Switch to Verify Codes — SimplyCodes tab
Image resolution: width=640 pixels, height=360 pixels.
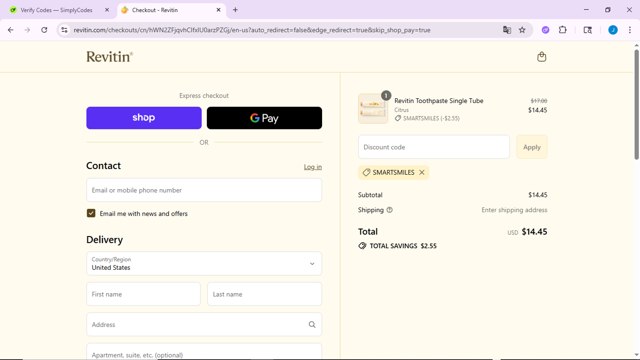click(56, 10)
